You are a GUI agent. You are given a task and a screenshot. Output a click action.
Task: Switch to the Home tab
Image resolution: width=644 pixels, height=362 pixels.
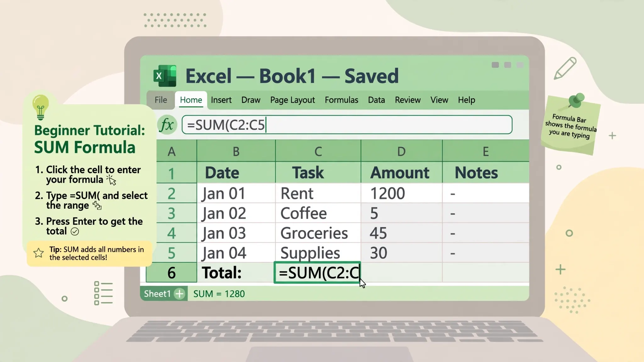click(191, 100)
